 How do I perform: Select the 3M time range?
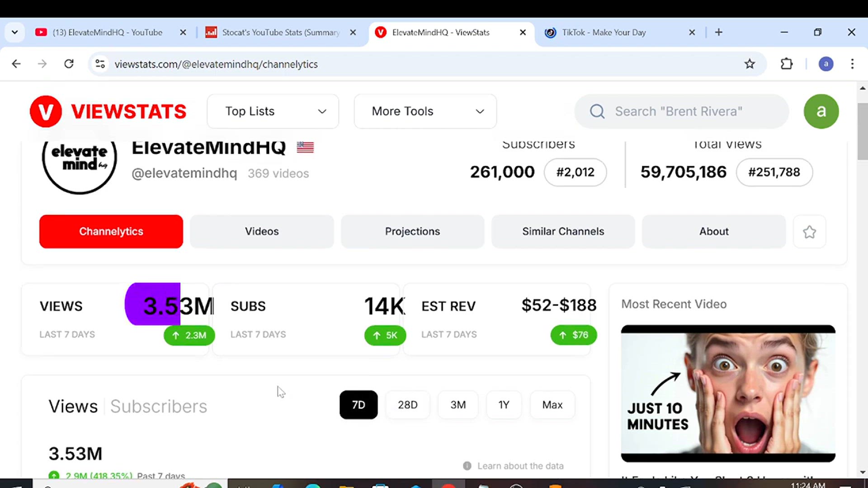[458, 405]
